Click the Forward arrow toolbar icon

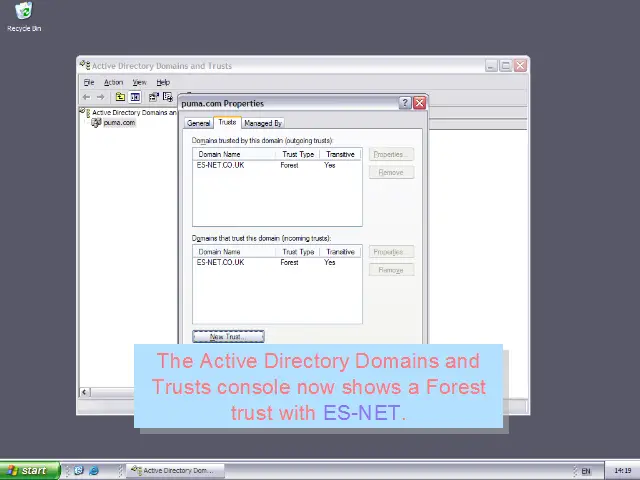(100, 97)
